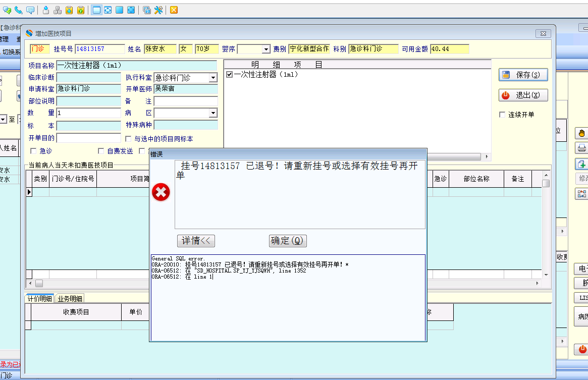Viewport: 588px width, 380px height.
Task: Click the window with expand arrows icon
Action: point(108,10)
